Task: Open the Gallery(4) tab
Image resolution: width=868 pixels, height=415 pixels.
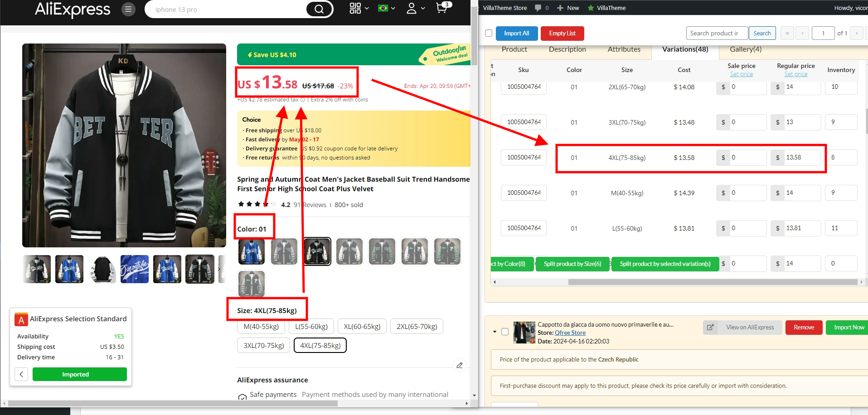Action: tap(746, 49)
